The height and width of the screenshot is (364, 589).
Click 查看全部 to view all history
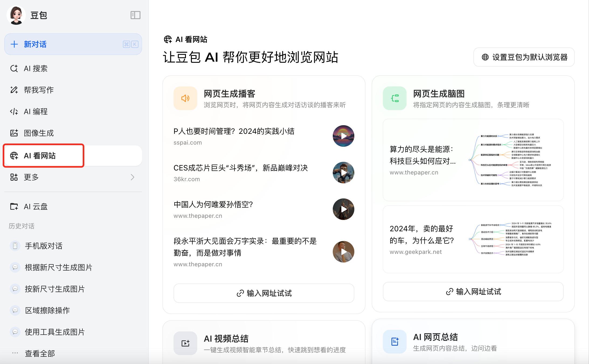point(40,353)
